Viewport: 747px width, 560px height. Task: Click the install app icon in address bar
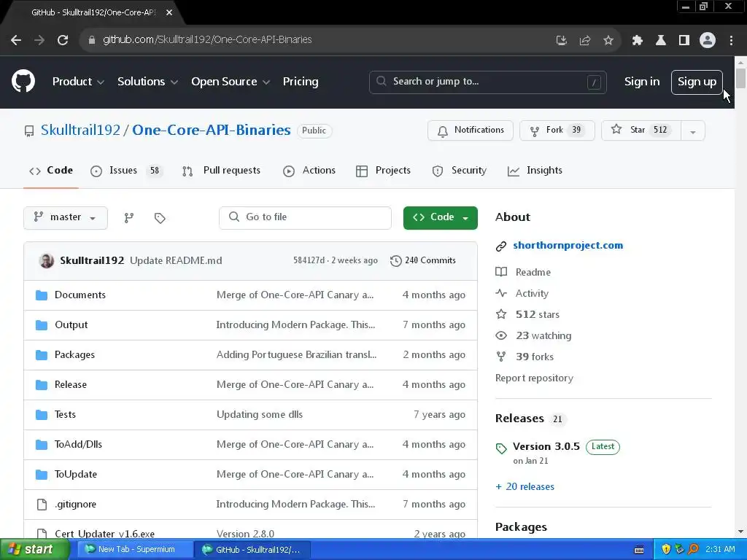(562, 41)
